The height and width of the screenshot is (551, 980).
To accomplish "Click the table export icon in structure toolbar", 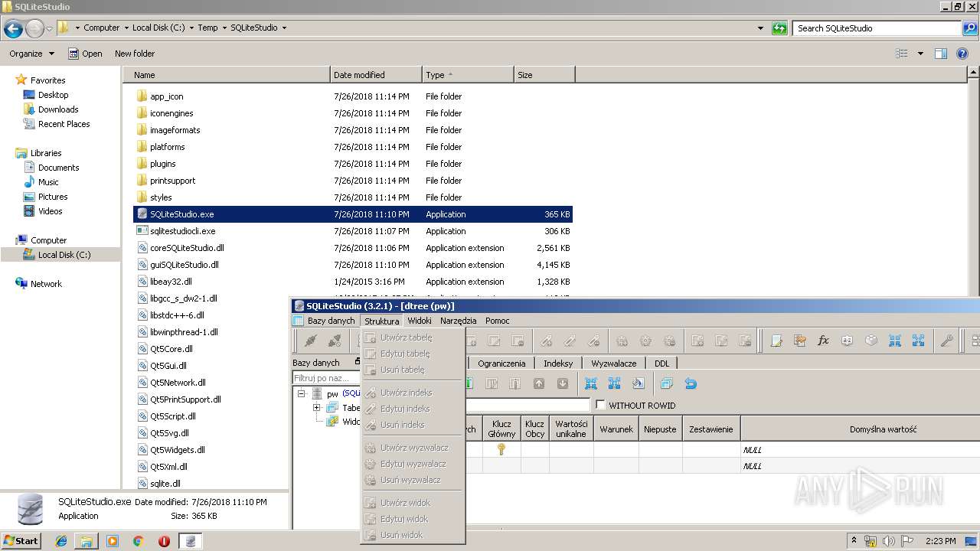I will (x=614, y=383).
